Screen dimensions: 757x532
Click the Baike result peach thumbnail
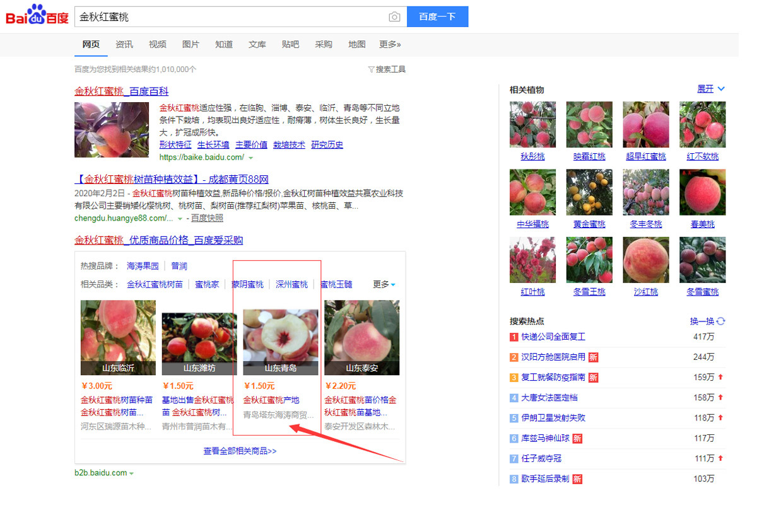[x=112, y=130]
